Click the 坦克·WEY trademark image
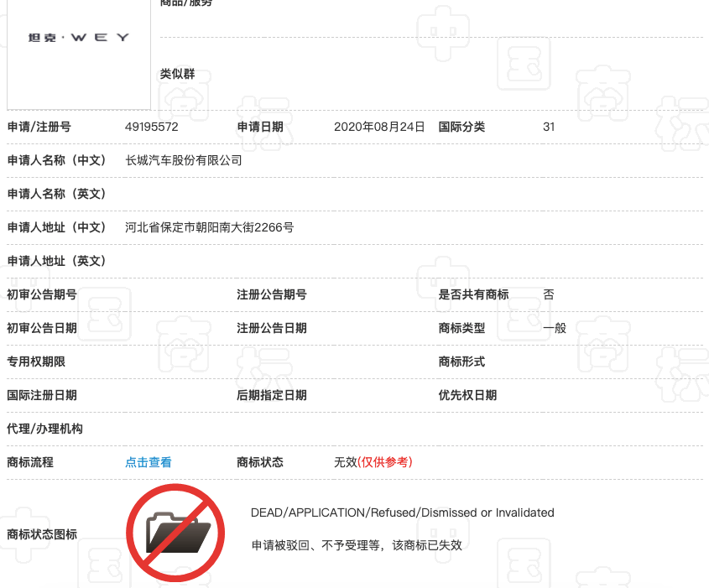709x588 pixels. pyautogui.click(x=77, y=38)
